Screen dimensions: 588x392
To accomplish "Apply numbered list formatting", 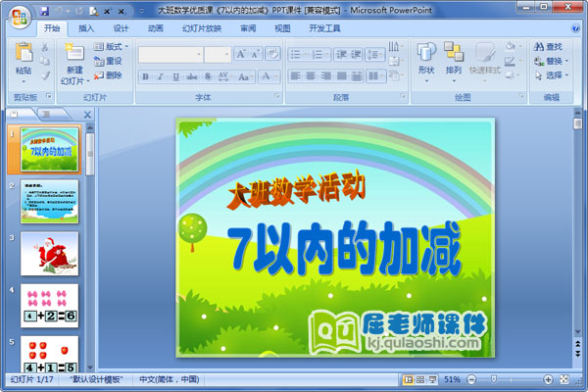I will (x=319, y=55).
